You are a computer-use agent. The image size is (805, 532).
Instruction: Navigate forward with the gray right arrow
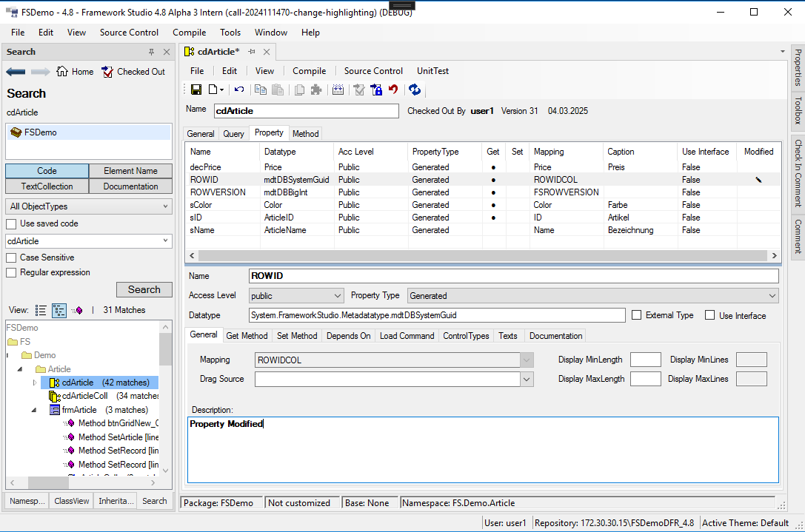click(41, 72)
